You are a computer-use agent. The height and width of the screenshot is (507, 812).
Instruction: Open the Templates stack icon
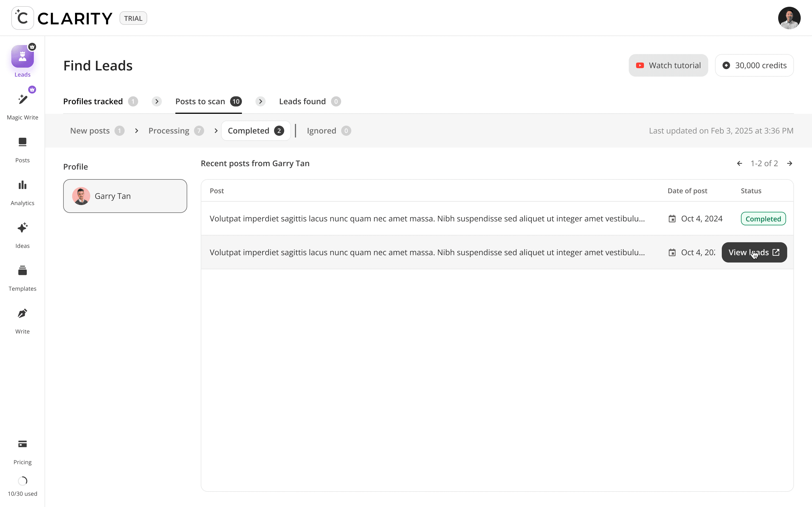pos(23,271)
